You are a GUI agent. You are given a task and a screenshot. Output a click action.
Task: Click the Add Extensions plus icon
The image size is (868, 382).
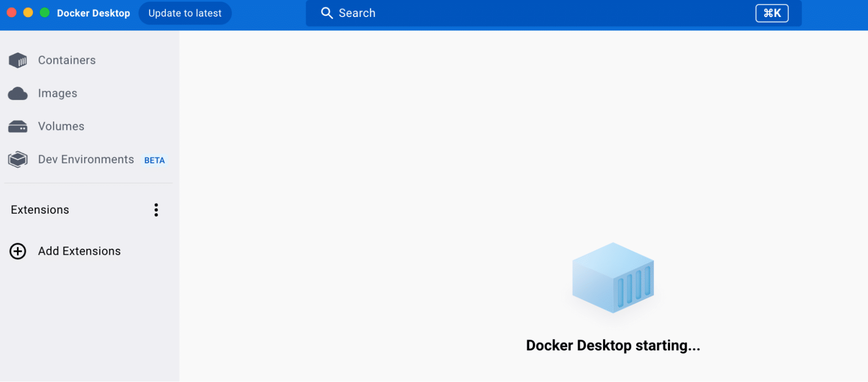click(x=18, y=251)
